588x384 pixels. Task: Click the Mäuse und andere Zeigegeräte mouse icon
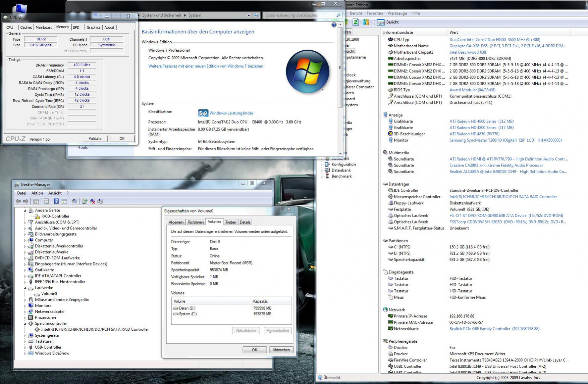[31, 300]
